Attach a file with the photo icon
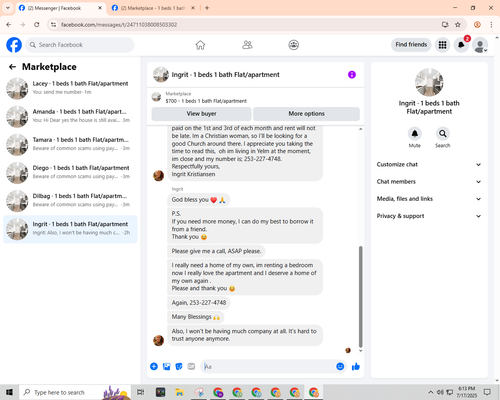Image resolution: width=500 pixels, height=400 pixels. (x=166, y=367)
